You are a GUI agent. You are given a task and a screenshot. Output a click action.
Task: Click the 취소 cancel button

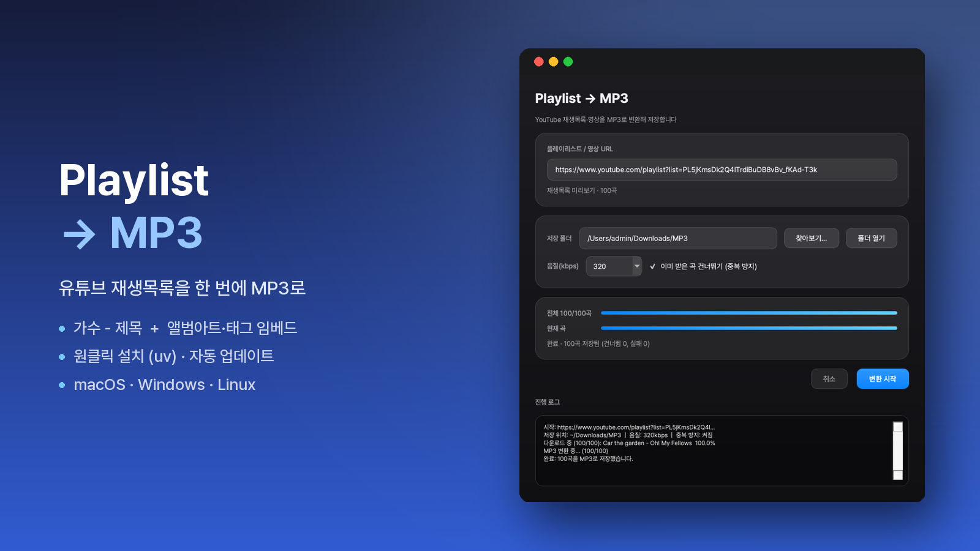[829, 379]
